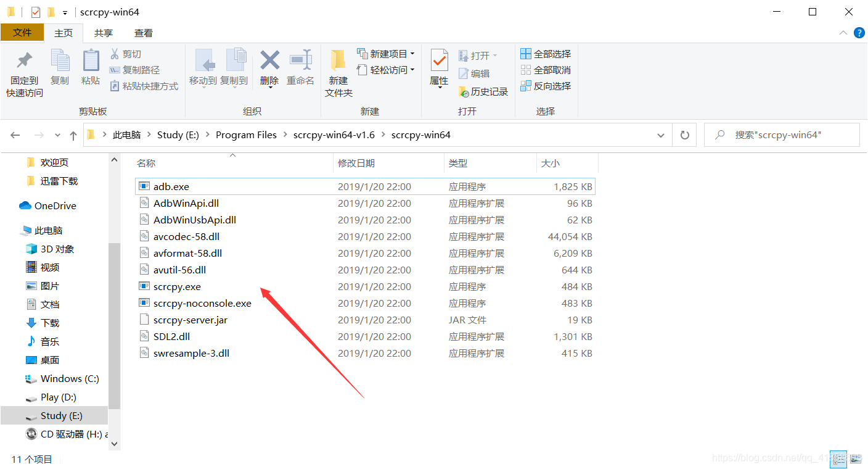Switch to Details view icon in status bar
The width and height of the screenshot is (868, 469).
pos(838,458)
